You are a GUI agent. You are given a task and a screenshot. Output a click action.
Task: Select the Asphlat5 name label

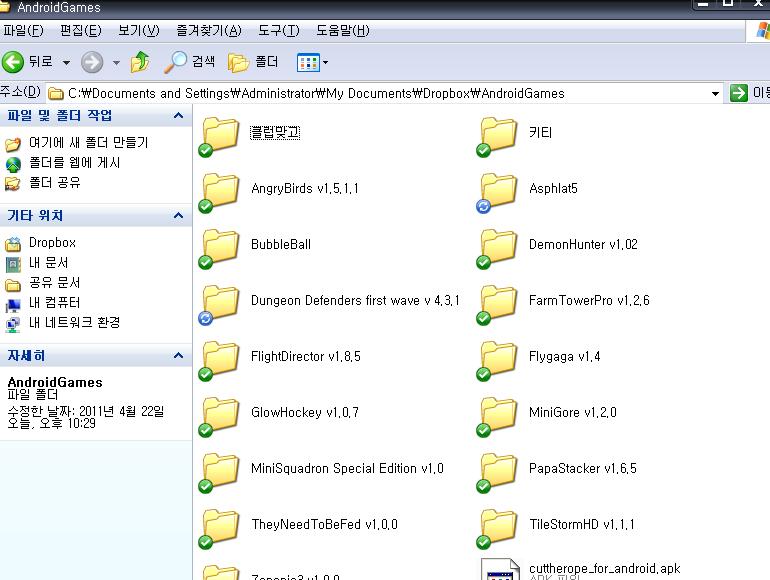tap(553, 189)
